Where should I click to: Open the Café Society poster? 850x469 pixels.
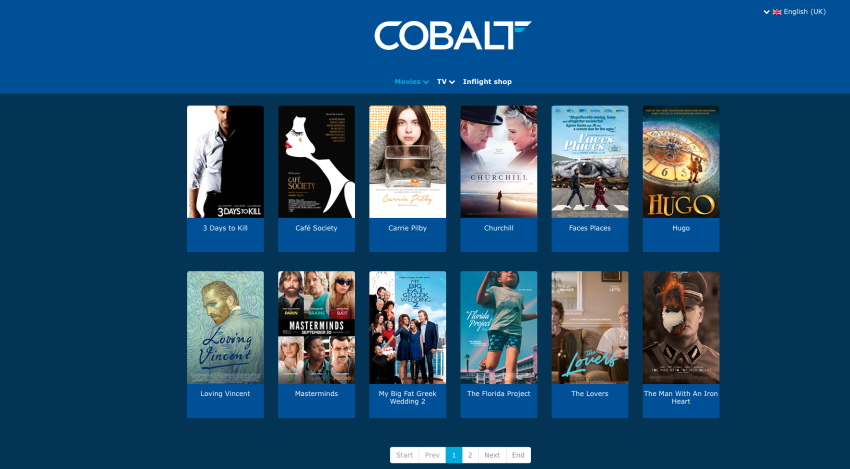317,162
